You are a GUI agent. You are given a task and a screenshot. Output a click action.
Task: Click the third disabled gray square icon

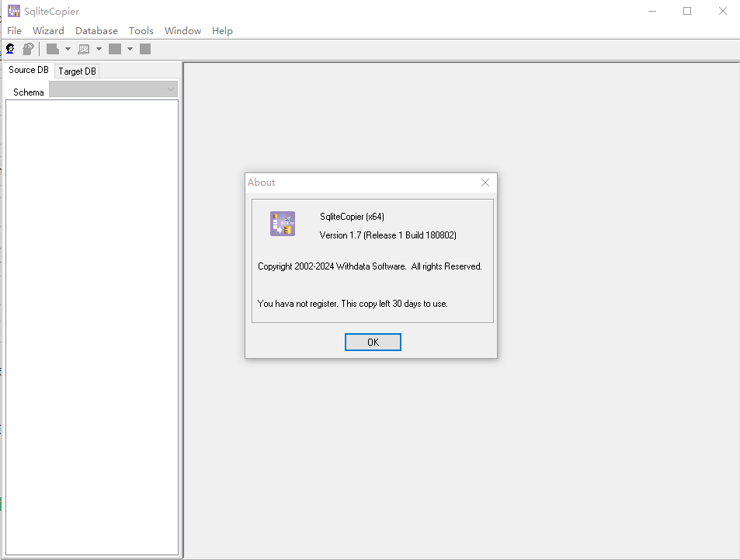[115, 49]
